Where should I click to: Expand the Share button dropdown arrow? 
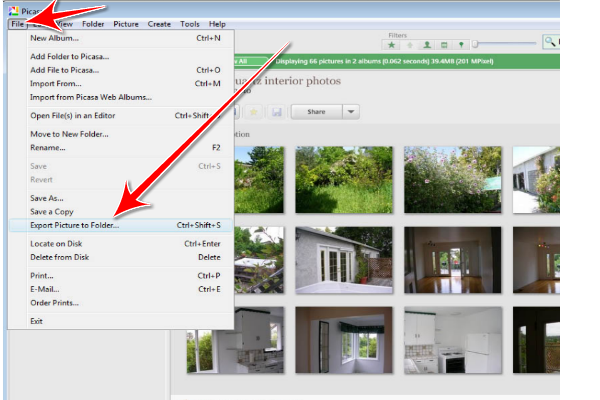350,112
